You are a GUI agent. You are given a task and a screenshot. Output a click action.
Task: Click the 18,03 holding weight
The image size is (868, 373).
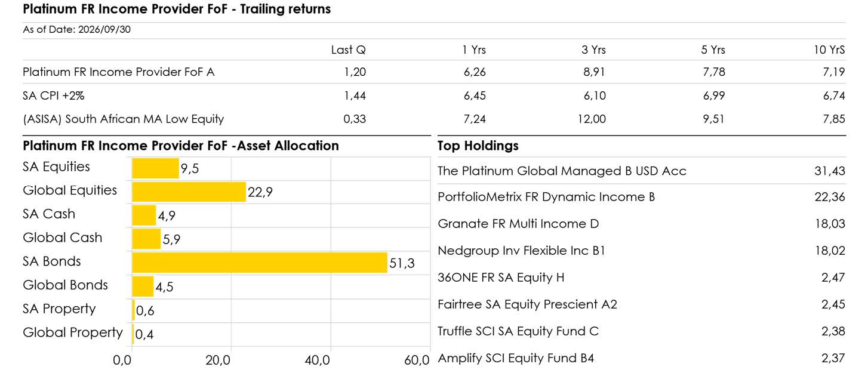[x=830, y=224]
